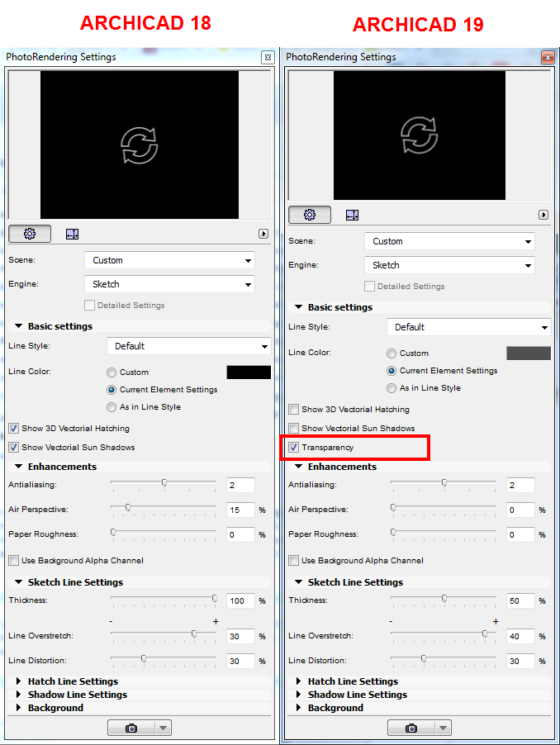This screenshot has height=745, width=560.
Task: Check Use Background Alpha Channel in ARCHICAD 18
Action: click(x=14, y=560)
